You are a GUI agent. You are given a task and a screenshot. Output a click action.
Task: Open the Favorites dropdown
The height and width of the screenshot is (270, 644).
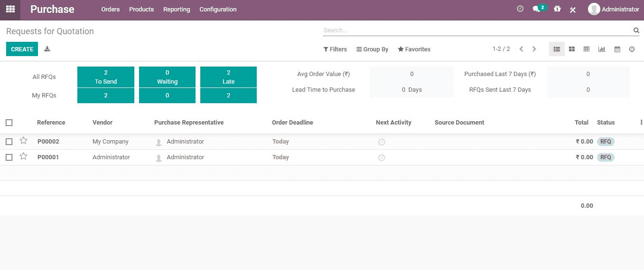click(x=414, y=49)
